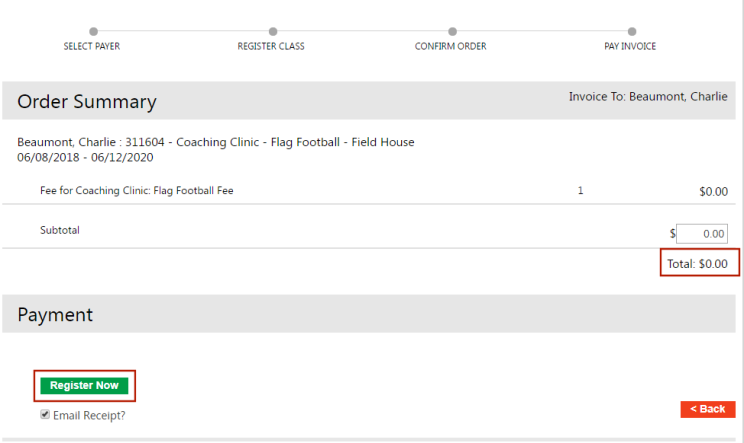744x443 pixels.
Task: Select the Coaching Clinic Flag Football class line
Action: [x=216, y=142]
